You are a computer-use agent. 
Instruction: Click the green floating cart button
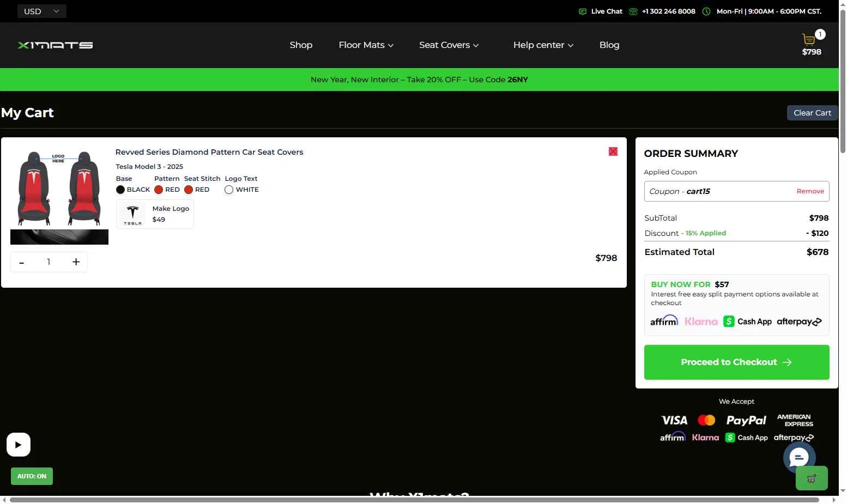pyautogui.click(x=812, y=478)
